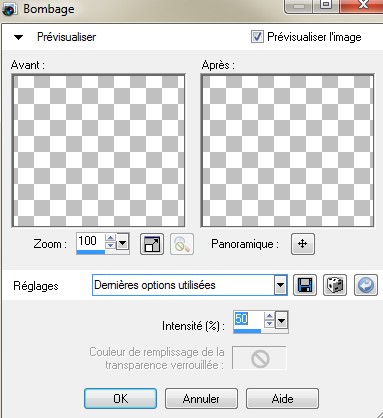Close the Bombage dialog
The image size is (383, 418).
pyautogui.click(x=363, y=6)
